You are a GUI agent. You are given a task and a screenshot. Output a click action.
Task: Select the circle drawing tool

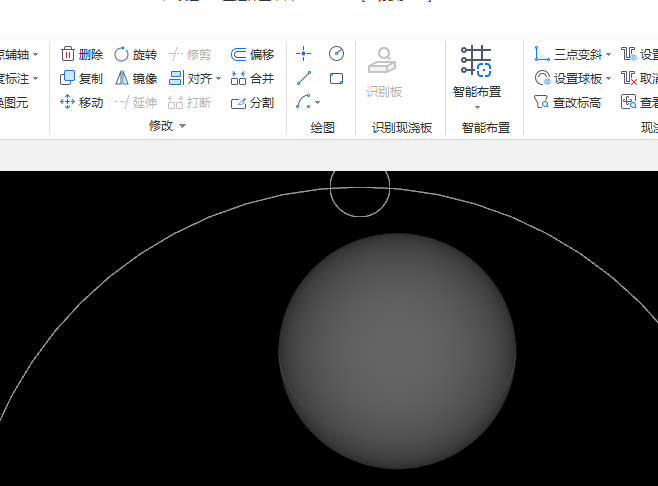pyautogui.click(x=337, y=54)
